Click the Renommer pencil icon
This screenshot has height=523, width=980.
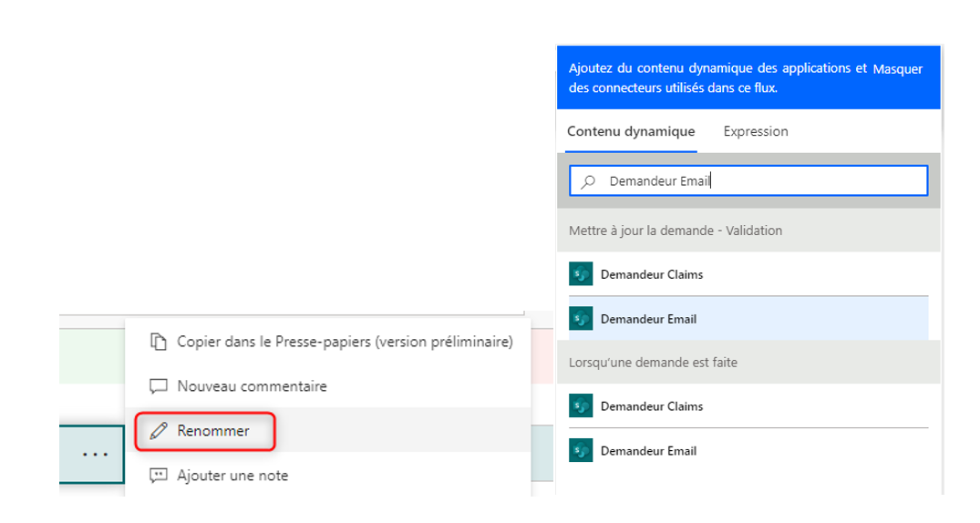point(159,431)
